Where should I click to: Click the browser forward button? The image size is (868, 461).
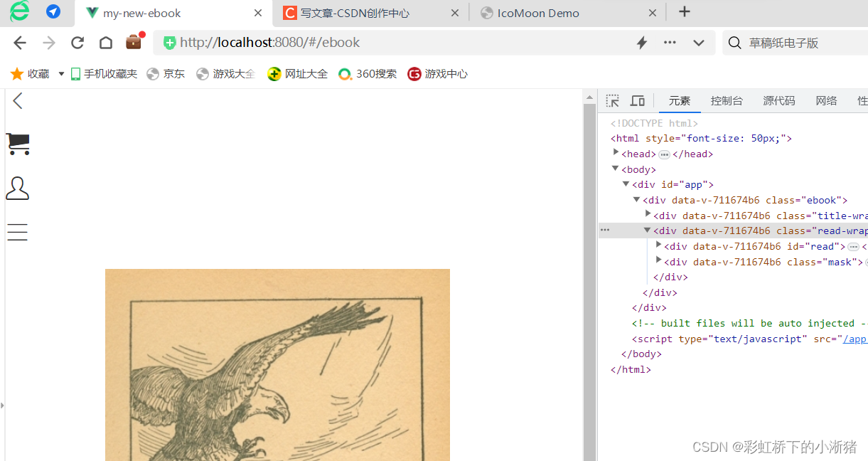[49, 43]
